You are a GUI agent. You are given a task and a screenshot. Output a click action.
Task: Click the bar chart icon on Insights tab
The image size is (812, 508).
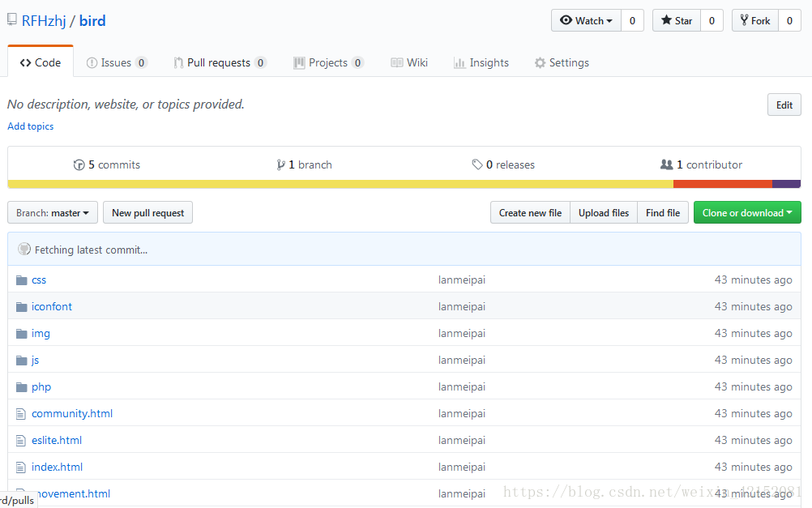(459, 62)
